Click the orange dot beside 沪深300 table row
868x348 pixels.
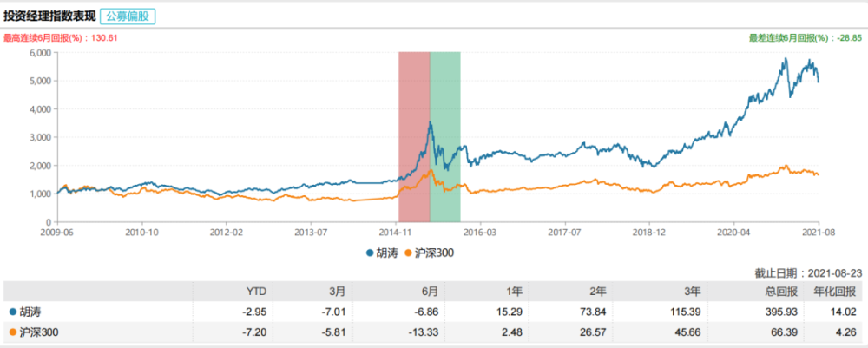(11, 332)
